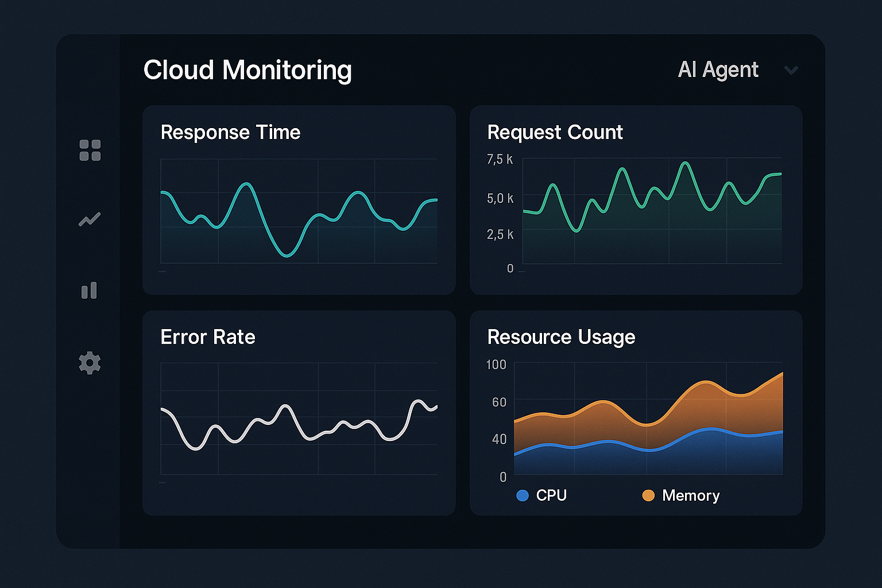The height and width of the screenshot is (588, 882).
Task: Switch to the Request Count panel
Action: tap(555, 132)
